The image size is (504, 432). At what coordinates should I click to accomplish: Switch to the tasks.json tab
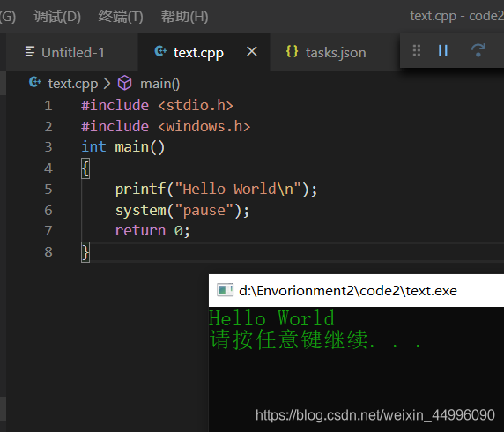[x=336, y=52]
